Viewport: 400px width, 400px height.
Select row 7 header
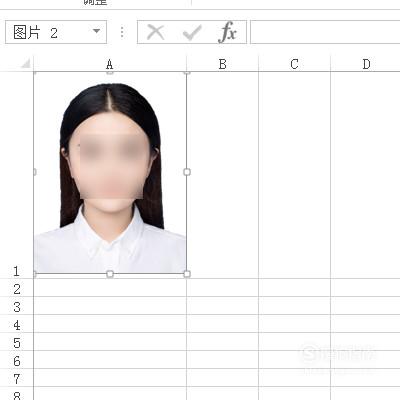pyautogui.click(x=17, y=378)
